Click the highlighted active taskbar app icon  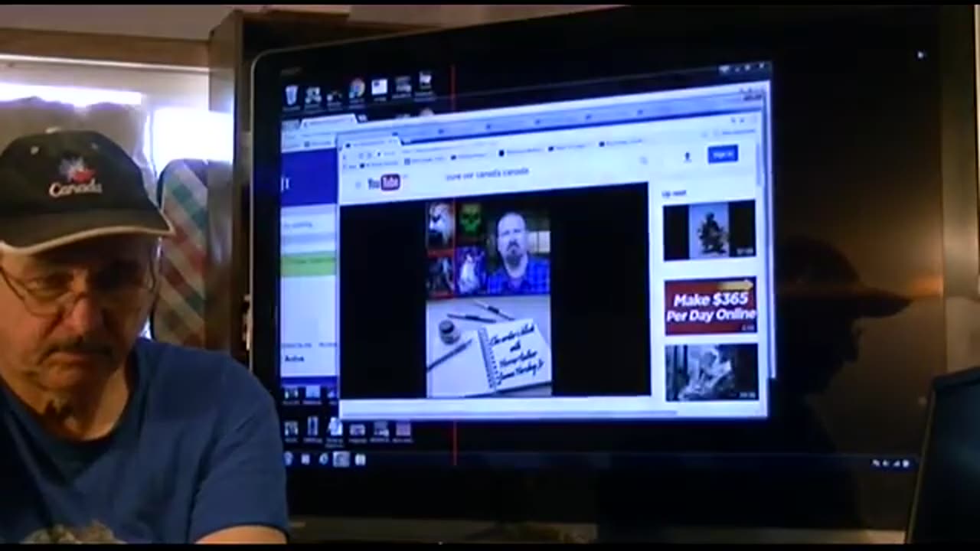coord(341,459)
